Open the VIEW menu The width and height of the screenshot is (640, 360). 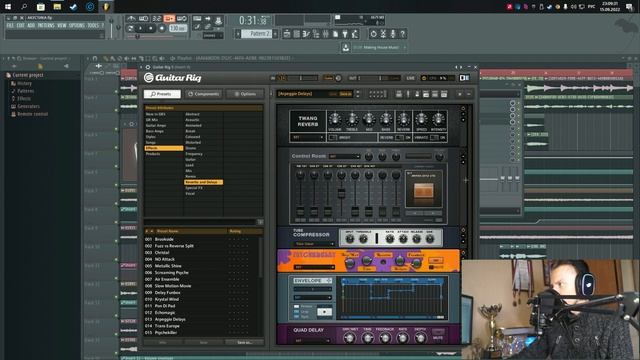tap(62, 25)
